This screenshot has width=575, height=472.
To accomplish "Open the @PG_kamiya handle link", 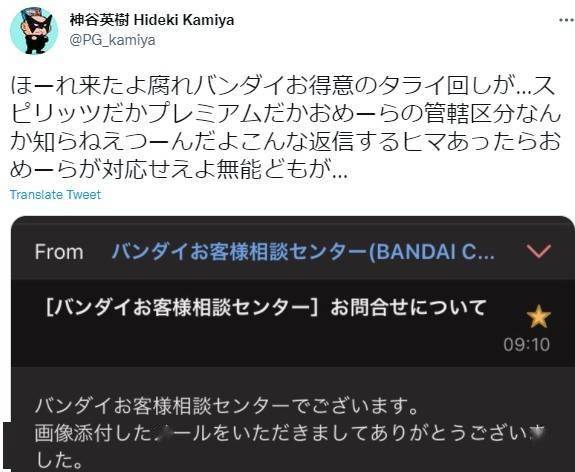I will pyautogui.click(x=112, y=40).
